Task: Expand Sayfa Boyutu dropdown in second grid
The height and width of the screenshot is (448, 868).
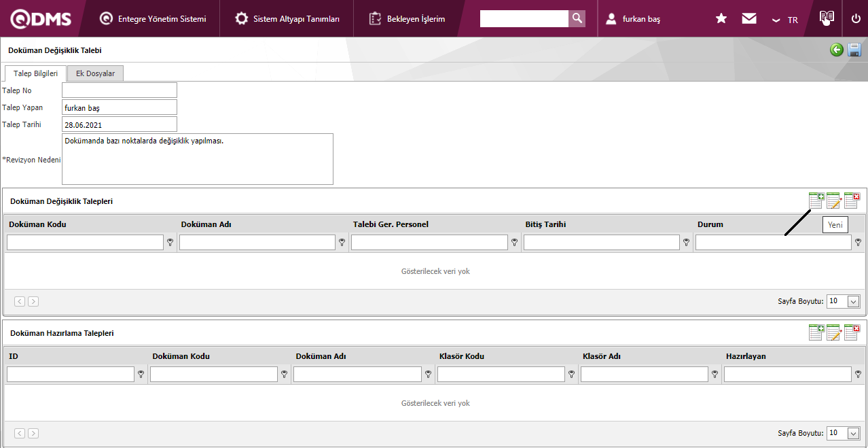Action: (854, 433)
